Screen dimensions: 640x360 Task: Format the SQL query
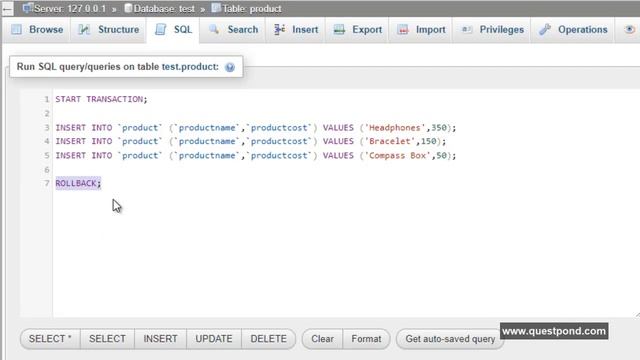[367, 339]
